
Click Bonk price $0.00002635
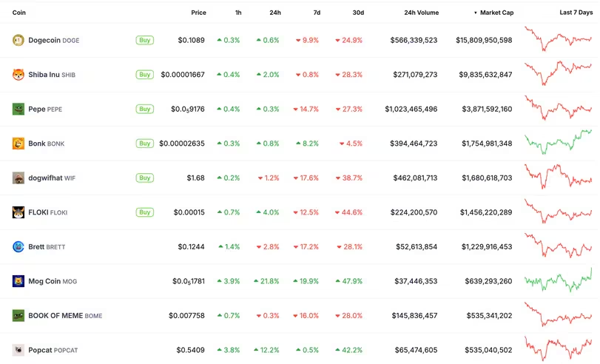pos(182,144)
